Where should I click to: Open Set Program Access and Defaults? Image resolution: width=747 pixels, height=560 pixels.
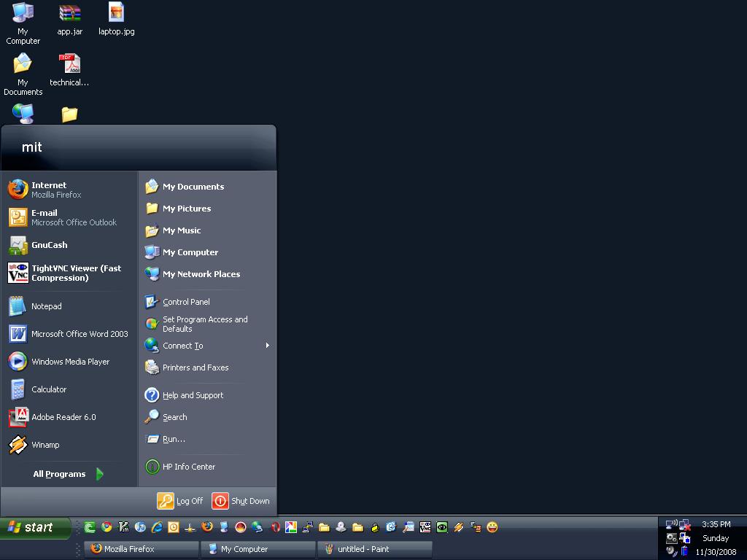point(208,324)
